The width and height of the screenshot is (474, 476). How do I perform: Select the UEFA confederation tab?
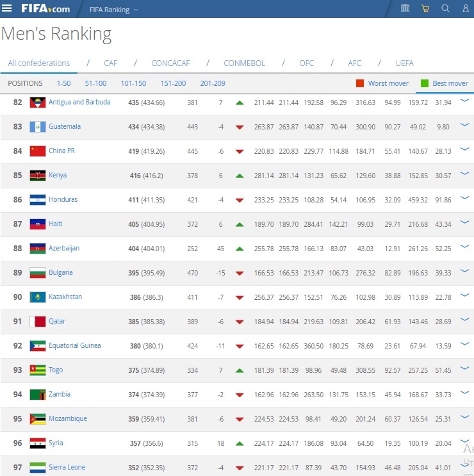[404, 63]
